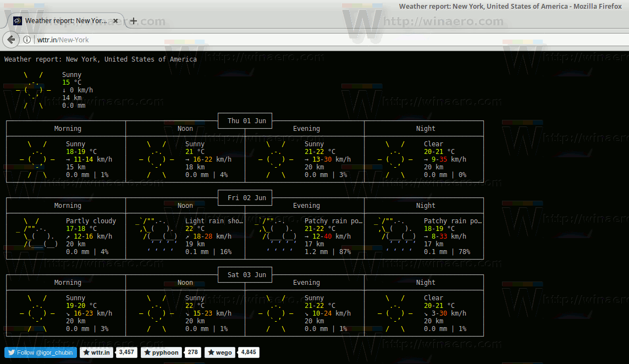Click the Follow @igor_chubin button
The image size is (629, 364).
coord(40,352)
